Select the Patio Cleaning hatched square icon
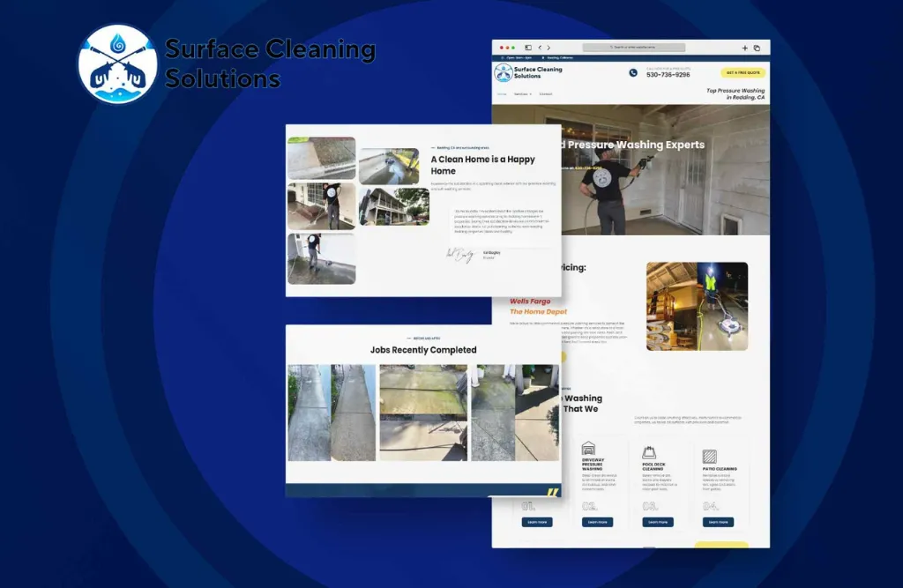 (x=710, y=457)
